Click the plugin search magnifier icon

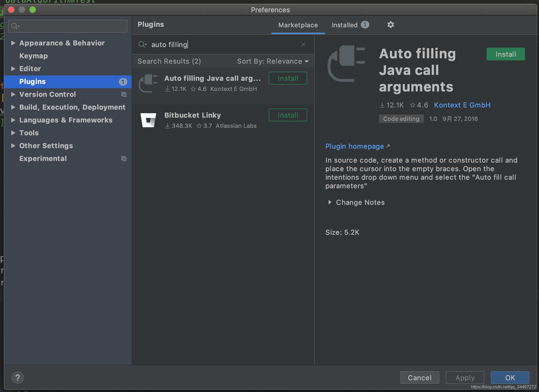coord(142,44)
